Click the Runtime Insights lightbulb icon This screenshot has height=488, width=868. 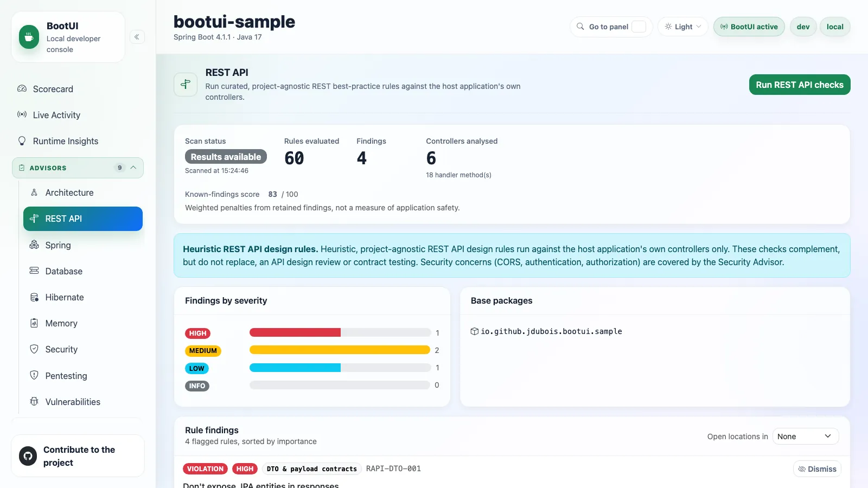tap(22, 140)
